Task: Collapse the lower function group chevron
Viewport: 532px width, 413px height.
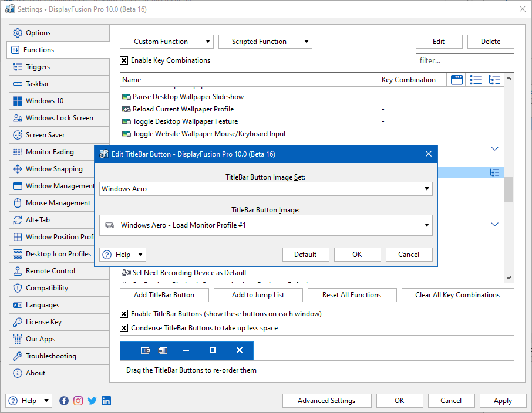Action: [x=494, y=224]
